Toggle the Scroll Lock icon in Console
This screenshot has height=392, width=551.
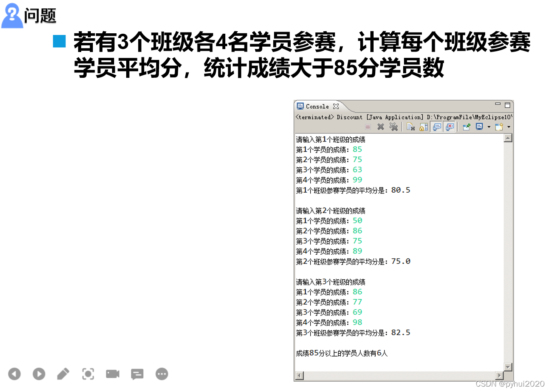coord(424,127)
